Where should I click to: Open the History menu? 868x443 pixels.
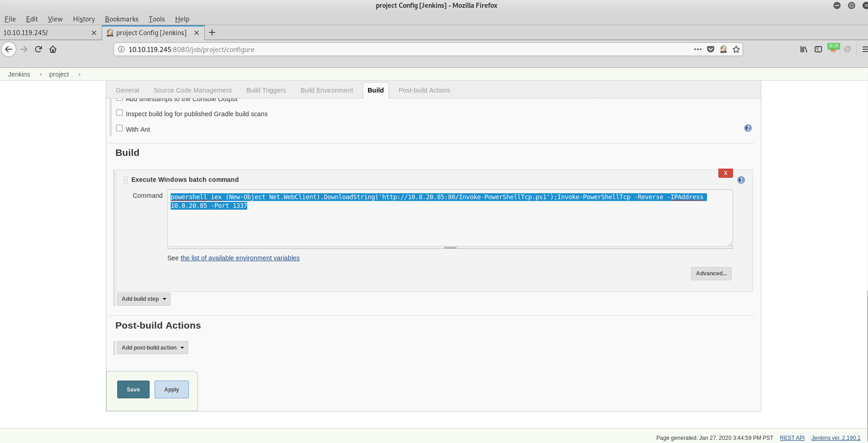(x=84, y=19)
